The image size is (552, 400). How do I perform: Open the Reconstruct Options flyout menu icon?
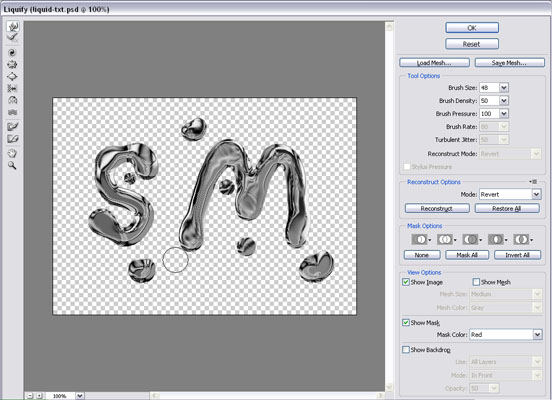click(533, 182)
